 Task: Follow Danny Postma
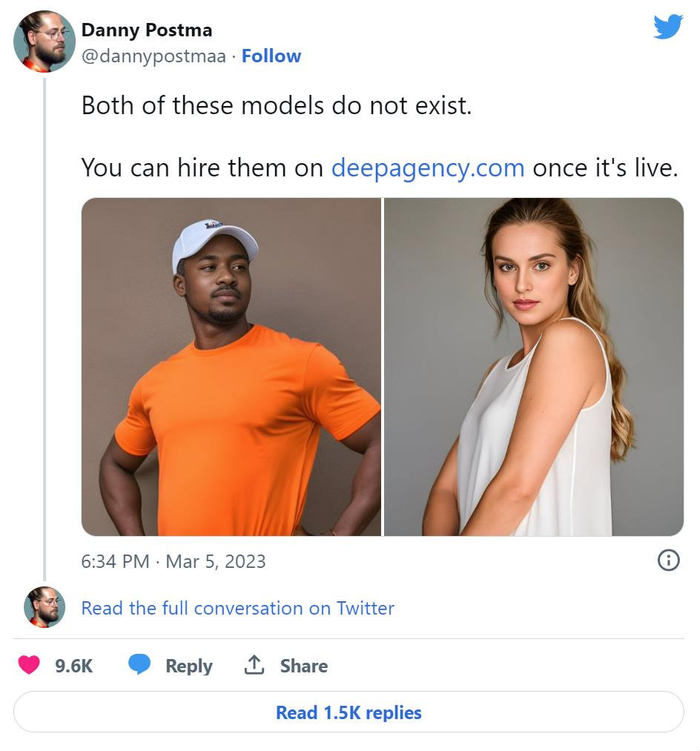[x=271, y=56]
